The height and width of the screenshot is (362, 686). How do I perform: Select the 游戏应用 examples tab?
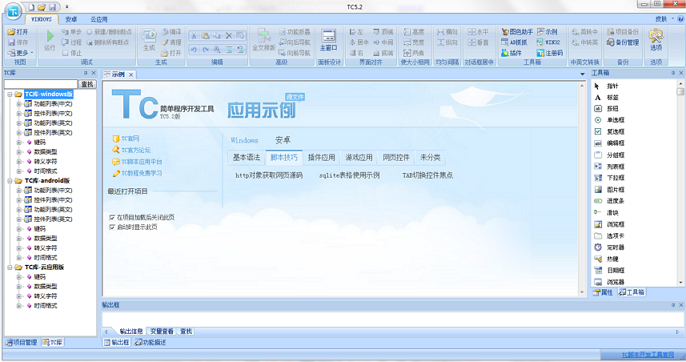click(359, 158)
